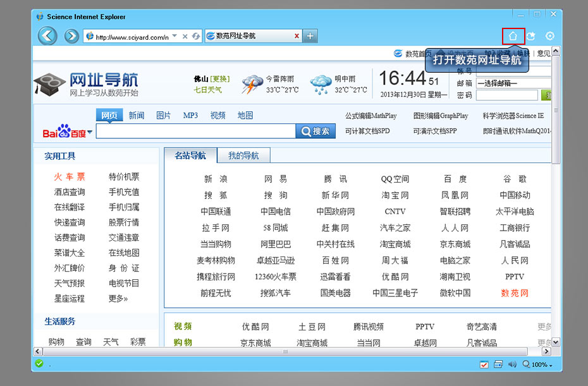
Task: Switch to the MP3 search tab
Action: point(190,116)
